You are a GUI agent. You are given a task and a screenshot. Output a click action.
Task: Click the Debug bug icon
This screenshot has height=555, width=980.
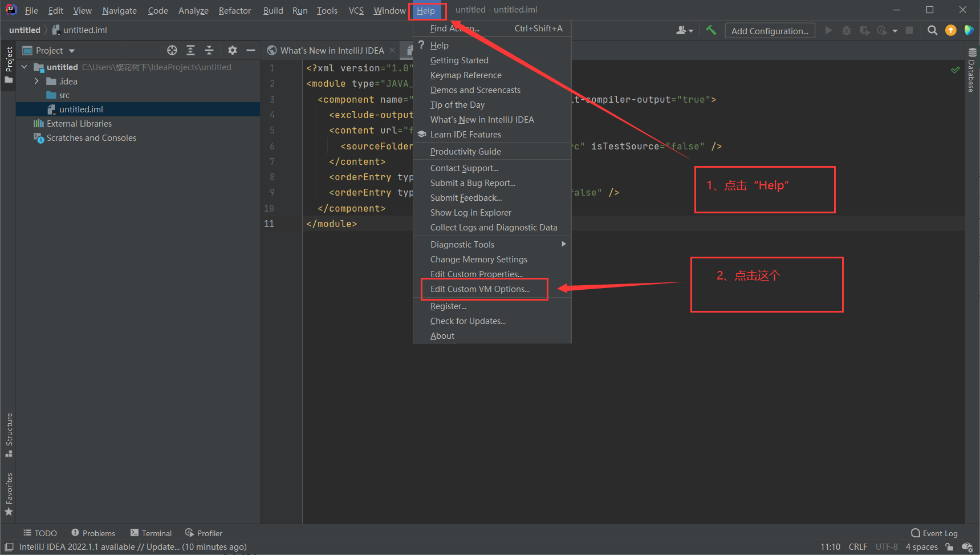tap(847, 30)
